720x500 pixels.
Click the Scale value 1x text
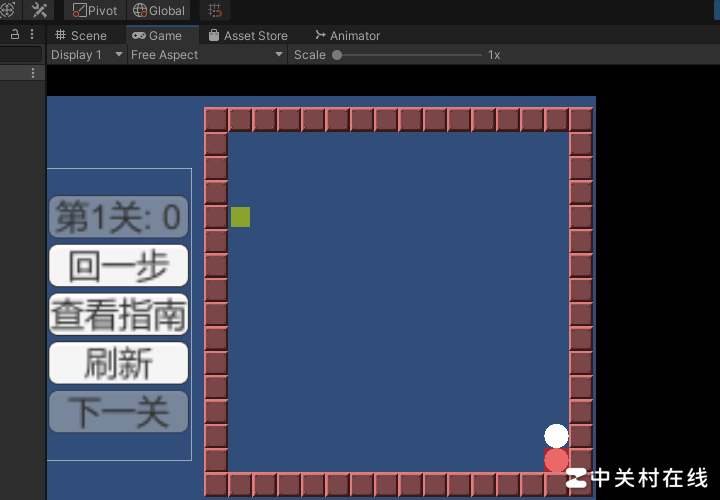(494, 55)
